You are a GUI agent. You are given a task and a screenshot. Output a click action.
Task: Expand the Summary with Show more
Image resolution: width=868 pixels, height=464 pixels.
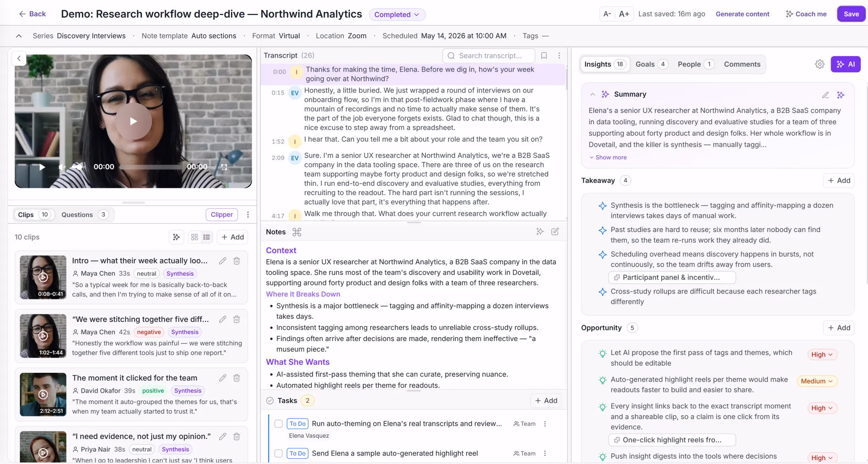[x=608, y=157]
